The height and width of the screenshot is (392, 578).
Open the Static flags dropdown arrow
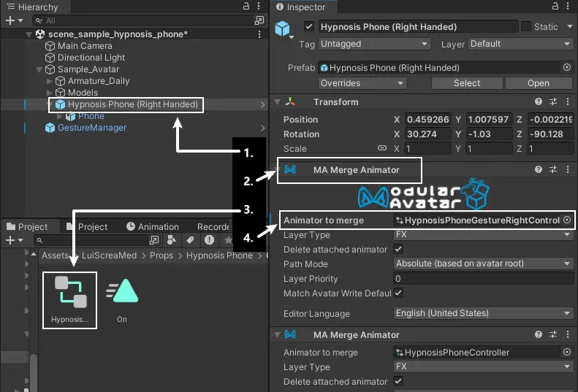coord(569,26)
